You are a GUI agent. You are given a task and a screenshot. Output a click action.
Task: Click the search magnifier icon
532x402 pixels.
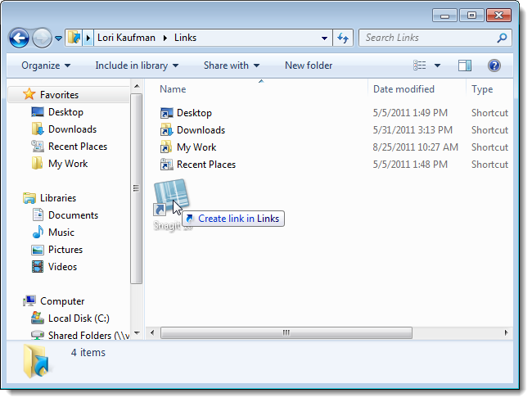503,38
